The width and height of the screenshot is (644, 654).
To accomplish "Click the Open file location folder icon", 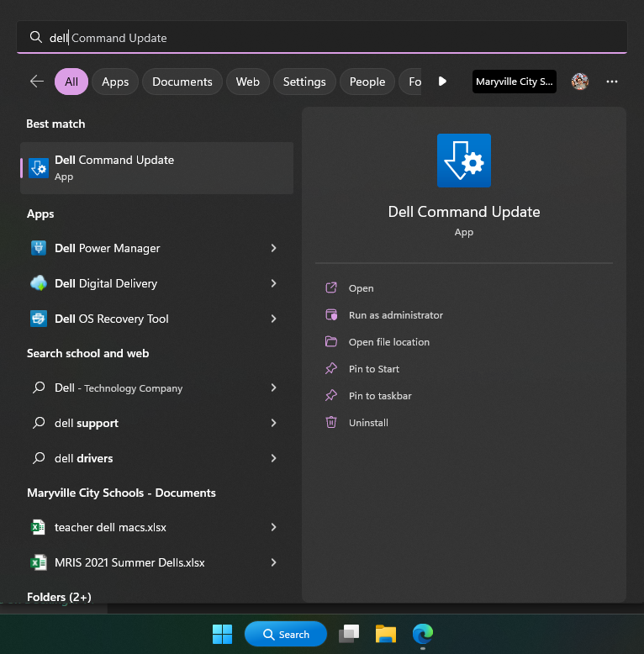I will pos(331,341).
